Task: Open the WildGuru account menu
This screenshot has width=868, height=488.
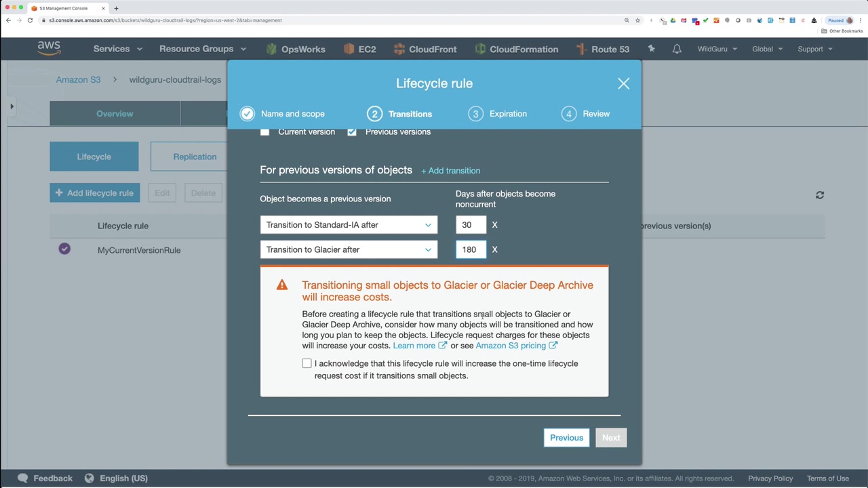Action: pyautogui.click(x=717, y=49)
